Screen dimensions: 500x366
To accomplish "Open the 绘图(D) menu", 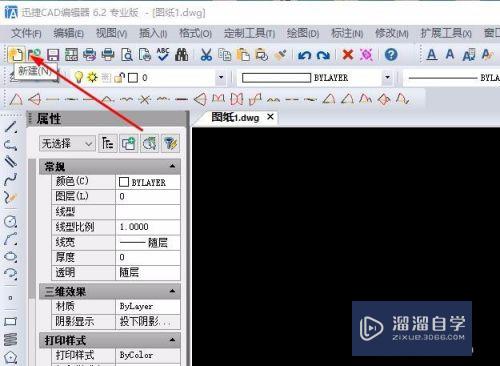I will click(x=303, y=33).
